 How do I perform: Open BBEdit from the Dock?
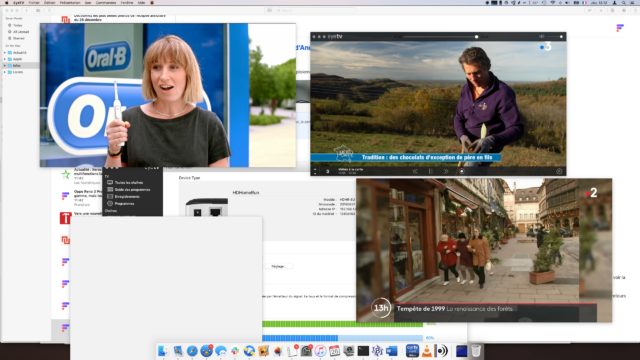[377, 351]
